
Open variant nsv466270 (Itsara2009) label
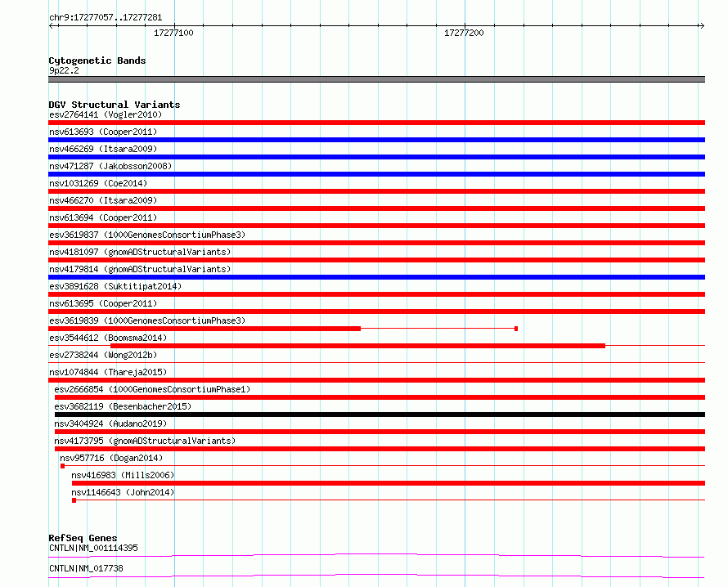pos(103,200)
